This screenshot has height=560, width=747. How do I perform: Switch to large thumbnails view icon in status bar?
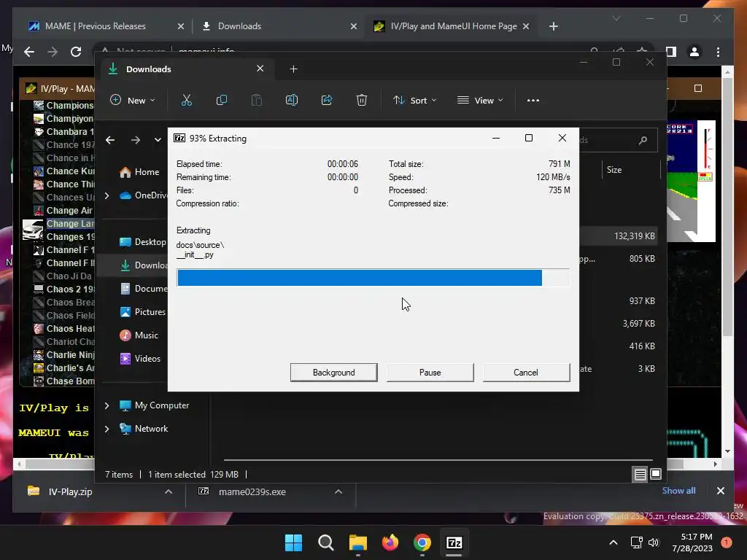656,474
